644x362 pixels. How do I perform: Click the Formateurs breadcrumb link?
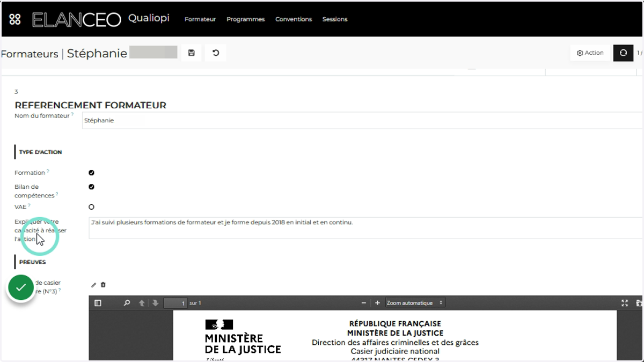coord(30,54)
